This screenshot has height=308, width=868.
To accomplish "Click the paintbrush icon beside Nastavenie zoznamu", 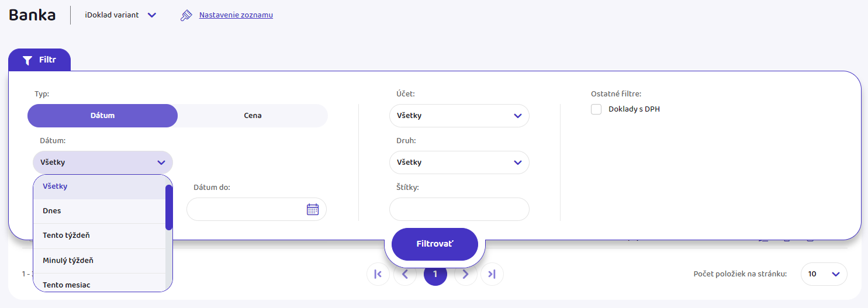I will pyautogui.click(x=186, y=15).
